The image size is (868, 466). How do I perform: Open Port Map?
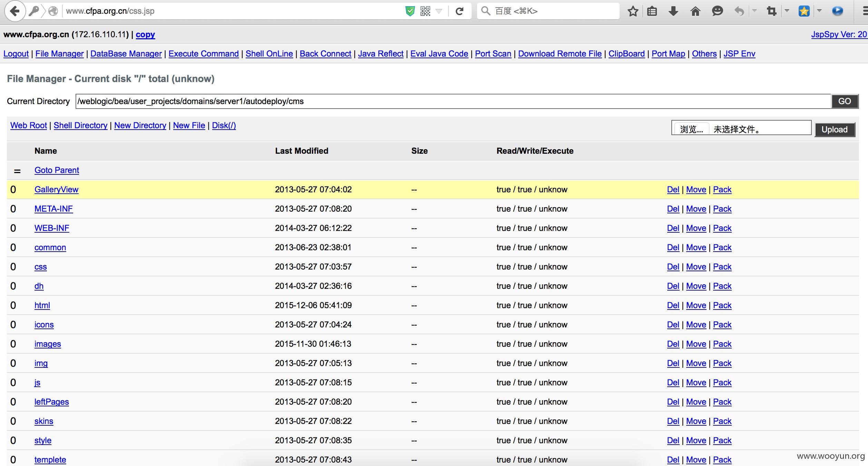tap(668, 54)
